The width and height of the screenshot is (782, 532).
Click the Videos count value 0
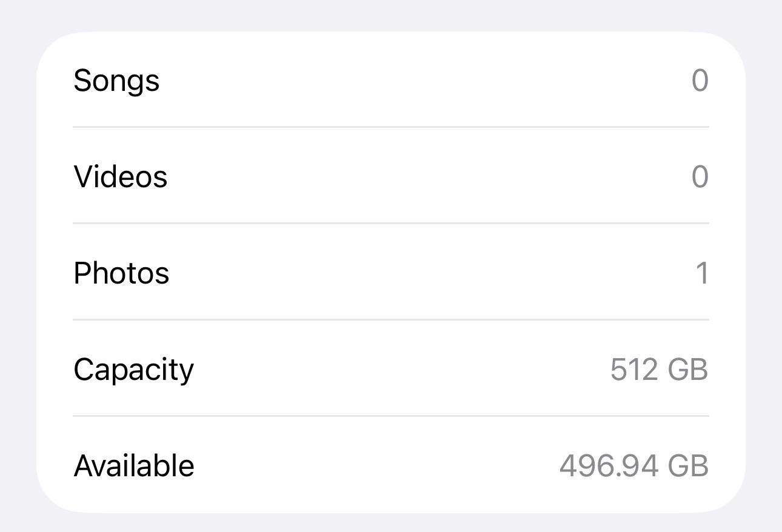[x=700, y=177]
